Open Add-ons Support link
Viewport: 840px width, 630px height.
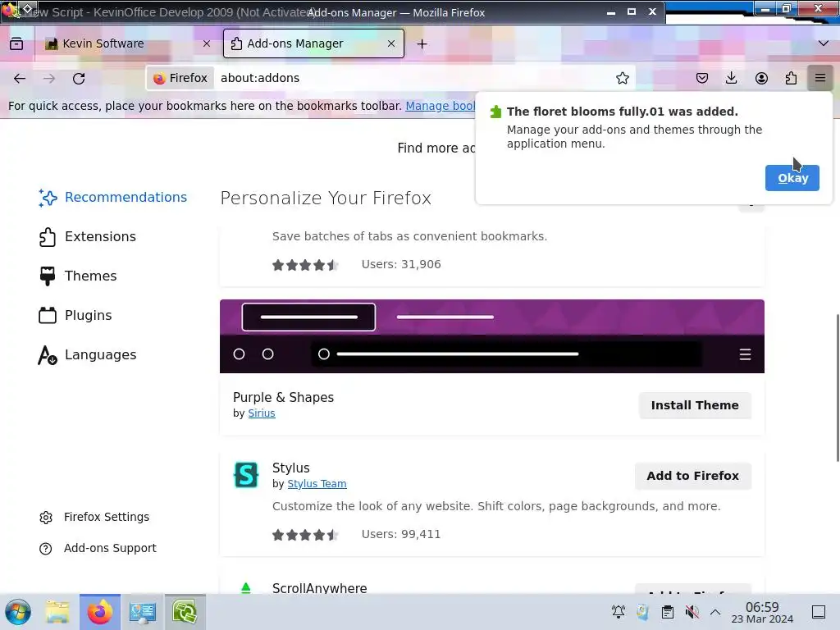point(98,548)
